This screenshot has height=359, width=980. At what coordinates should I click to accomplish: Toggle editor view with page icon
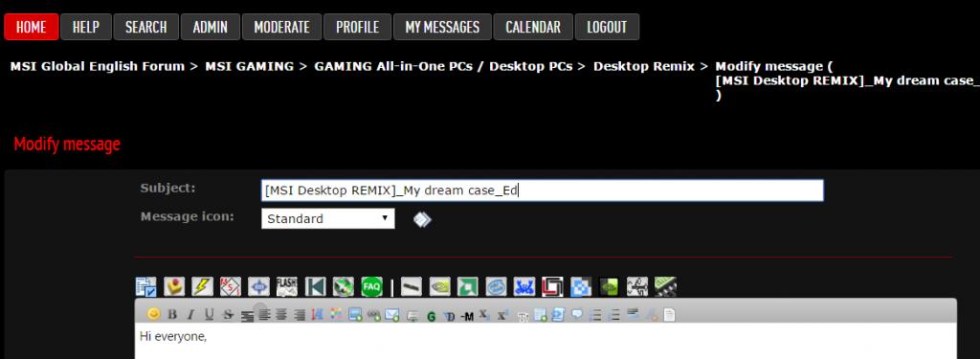pyautogui.click(x=669, y=315)
